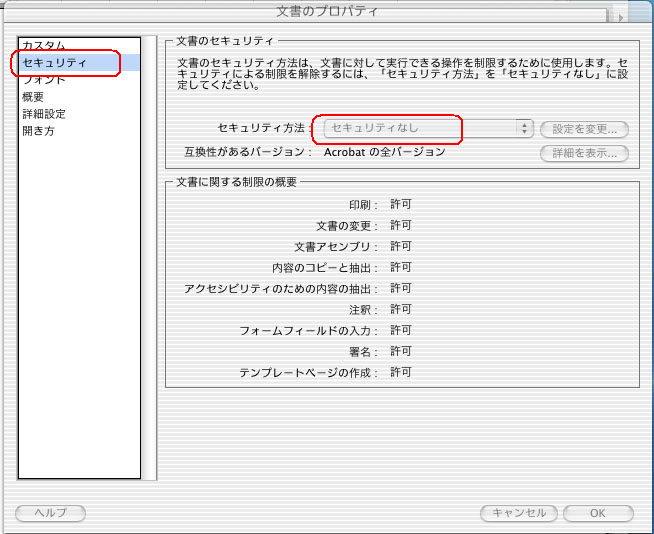Click the 許可 value beside 署名
The width and height of the screenshot is (654, 534).
tap(401, 351)
